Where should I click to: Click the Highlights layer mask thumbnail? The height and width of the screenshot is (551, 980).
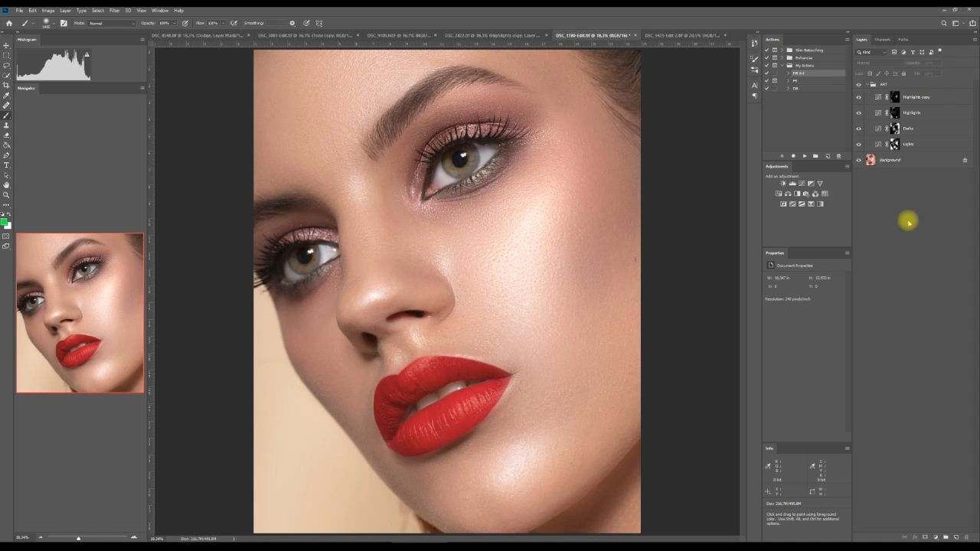tap(895, 112)
